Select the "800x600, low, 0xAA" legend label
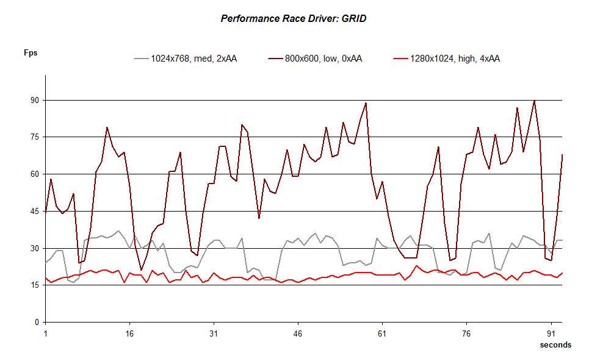 pos(323,59)
